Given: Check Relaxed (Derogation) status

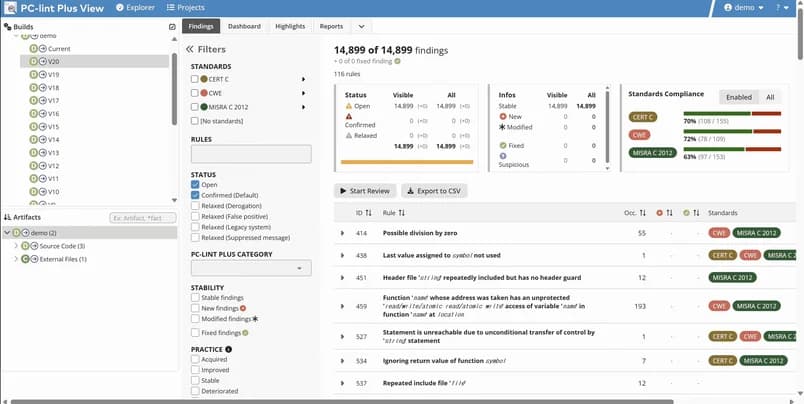Looking at the screenshot, I should coord(195,206).
